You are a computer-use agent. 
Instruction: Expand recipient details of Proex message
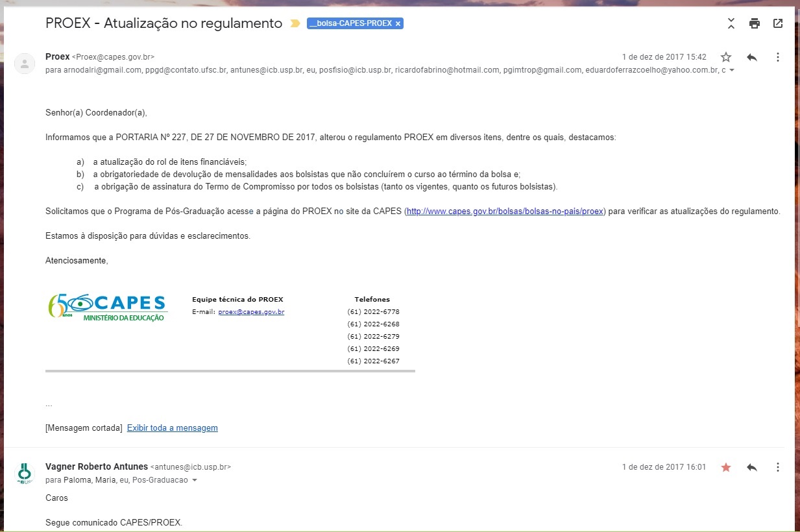click(x=733, y=70)
